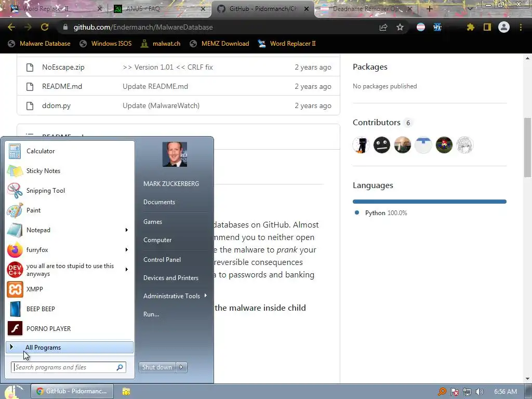
Task: Open the Windows ISOS bookmark
Action: coord(105,44)
